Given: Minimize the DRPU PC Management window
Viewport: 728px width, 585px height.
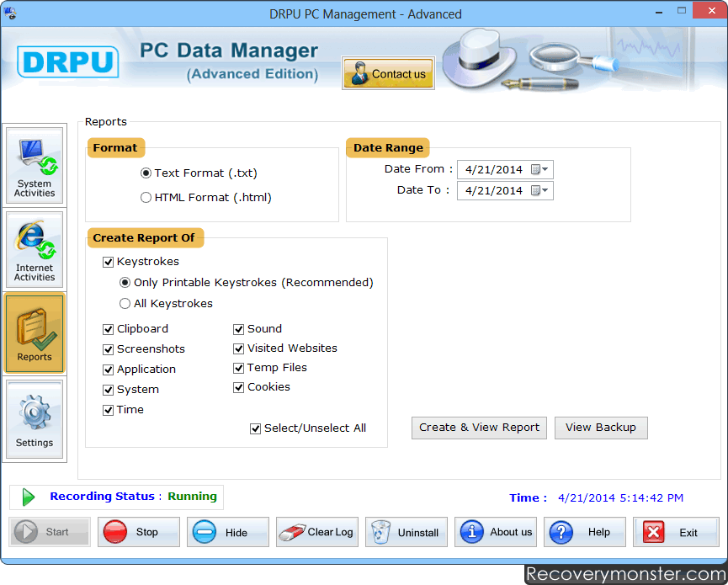Looking at the screenshot, I should pos(658,12).
